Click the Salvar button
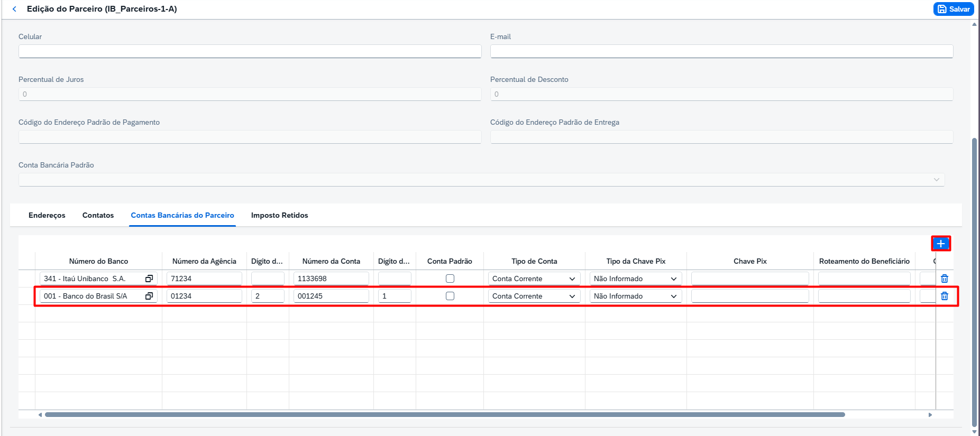This screenshot has height=436, width=980. coord(954,9)
